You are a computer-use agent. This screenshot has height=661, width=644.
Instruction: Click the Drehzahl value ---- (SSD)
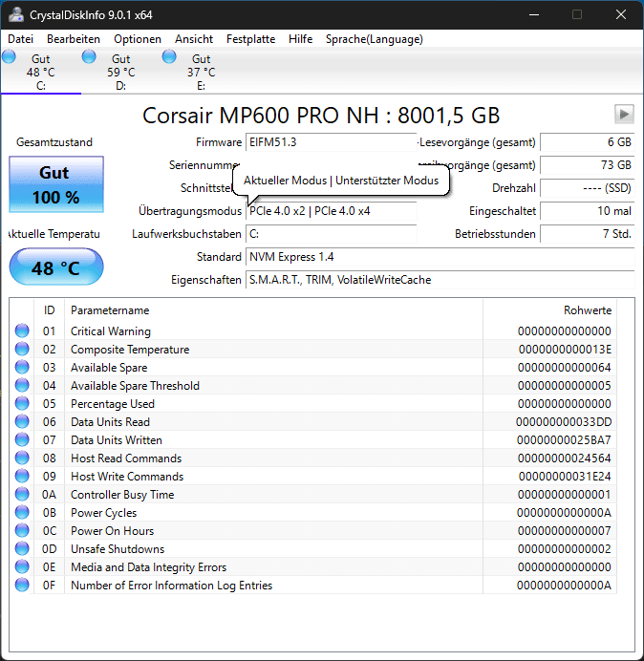(587, 188)
